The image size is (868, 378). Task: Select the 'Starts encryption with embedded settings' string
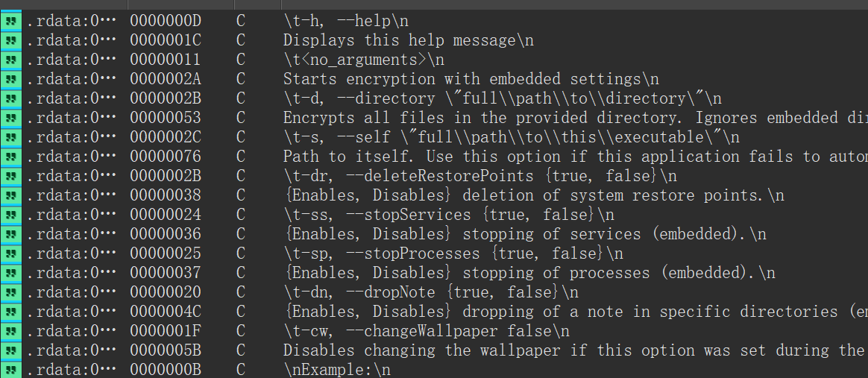(x=471, y=79)
